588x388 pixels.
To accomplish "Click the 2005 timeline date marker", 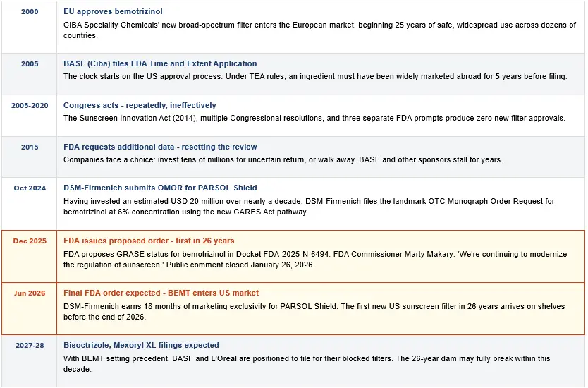I will [x=30, y=63].
